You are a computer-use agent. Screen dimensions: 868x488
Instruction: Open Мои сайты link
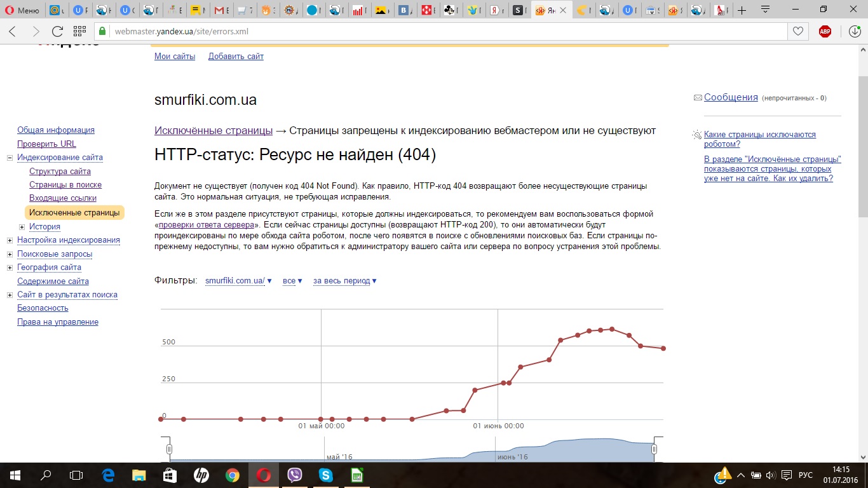(x=175, y=57)
